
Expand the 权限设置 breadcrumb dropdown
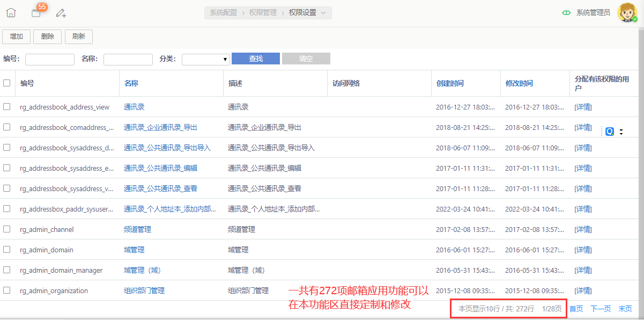click(323, 13)
